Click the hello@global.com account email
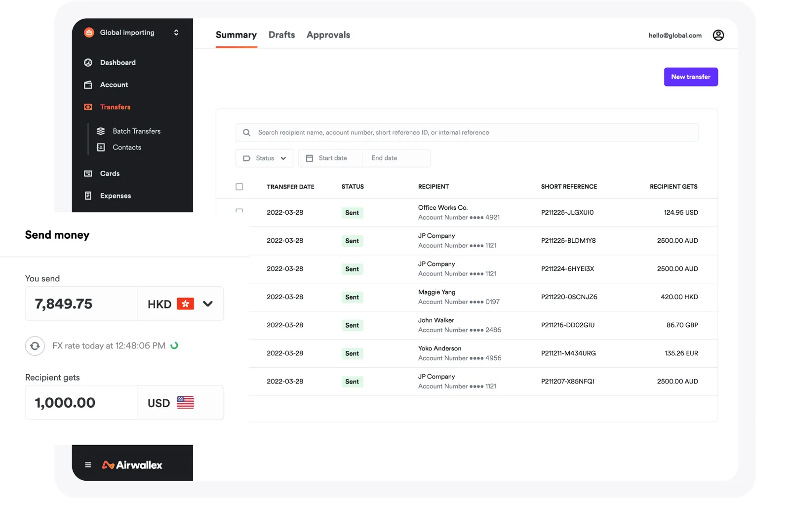Screen dimensions: 790x532 (675, 36)
